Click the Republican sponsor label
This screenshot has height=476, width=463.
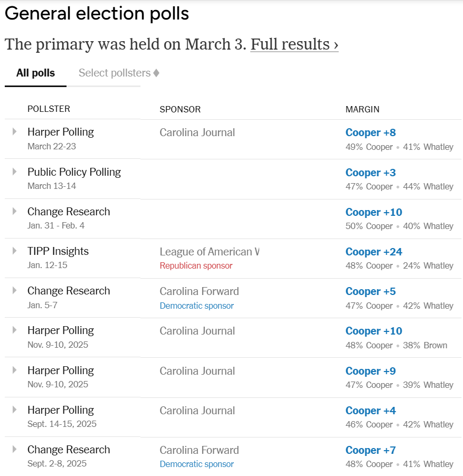coord(196,265)
